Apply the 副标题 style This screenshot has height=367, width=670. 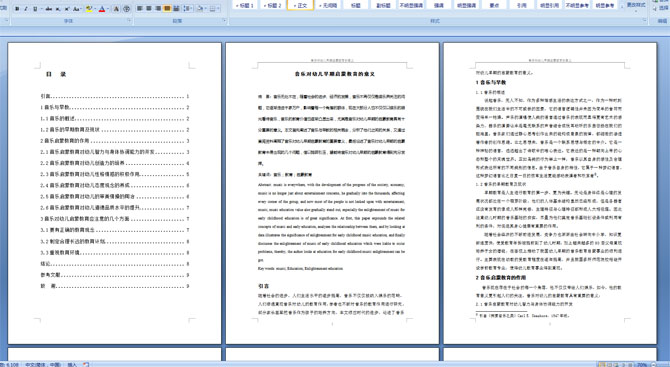(x=383, y=5)
